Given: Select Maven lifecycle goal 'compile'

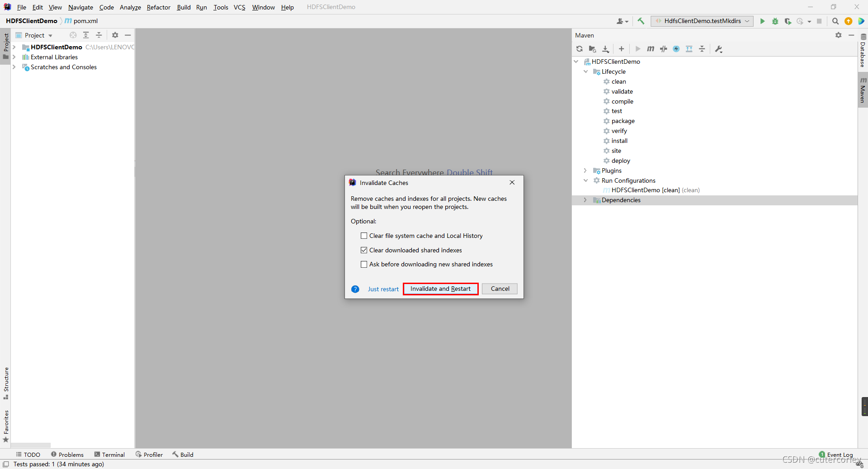Looking at the screenshot, I should tap(622, 101).
